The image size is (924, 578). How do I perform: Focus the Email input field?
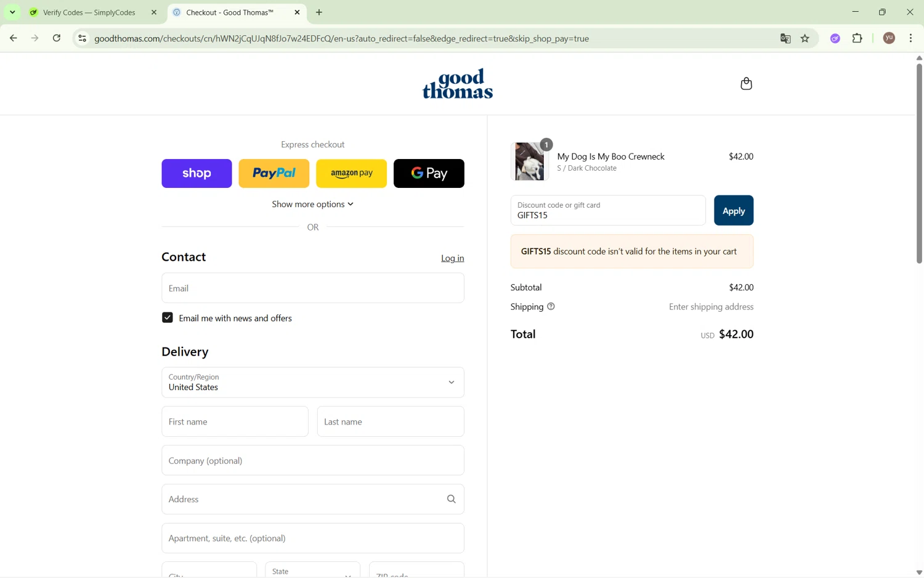click(x=313, y=288)
